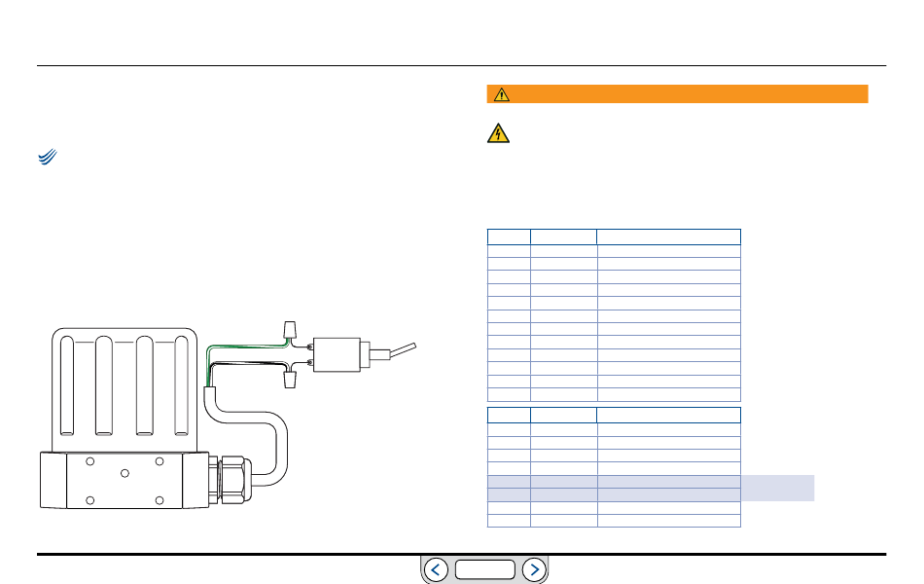Click the warning triangle on orange banner
Viewport: 924px width, 584px height.
(502, 94)
